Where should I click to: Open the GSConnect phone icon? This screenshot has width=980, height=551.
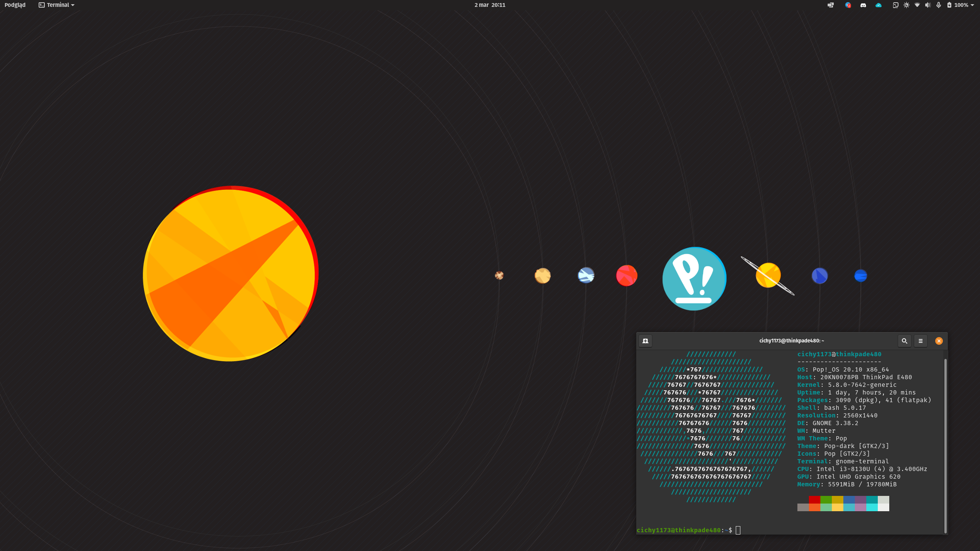(x=895, y=5)
